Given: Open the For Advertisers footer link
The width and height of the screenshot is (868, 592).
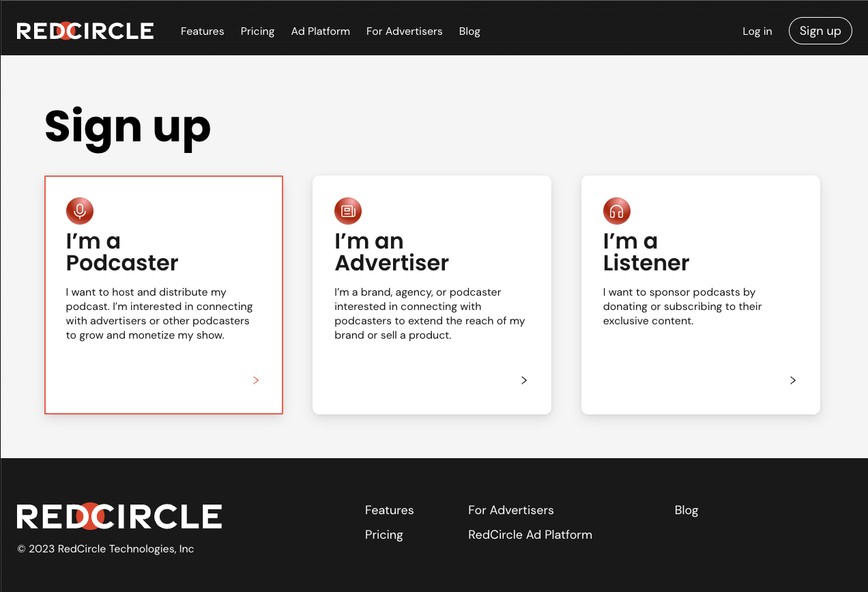Looking at the screenshot, I should click(511, 510).
